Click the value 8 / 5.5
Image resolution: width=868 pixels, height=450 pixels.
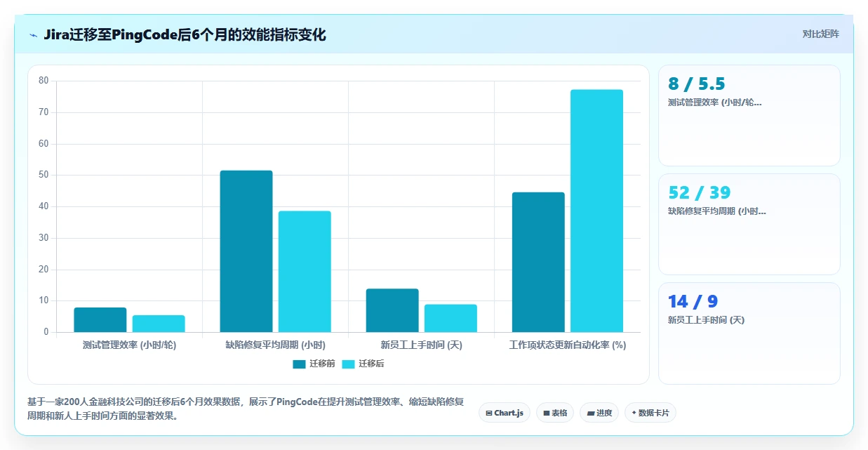(x=697, y=84)
